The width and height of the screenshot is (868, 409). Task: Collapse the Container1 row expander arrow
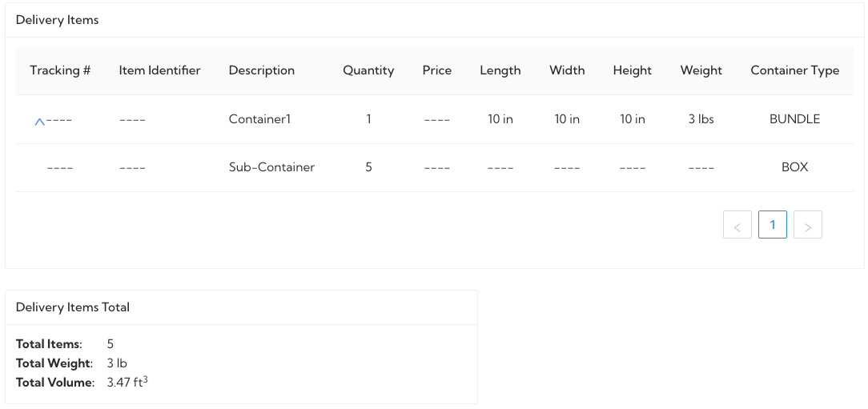coord(39,122)
